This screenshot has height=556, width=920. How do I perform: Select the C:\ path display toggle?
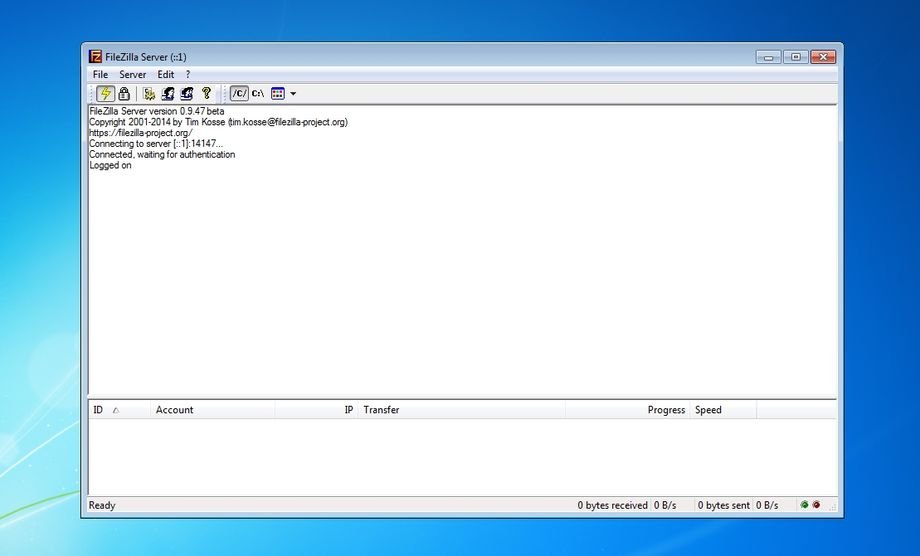point(258,93)
